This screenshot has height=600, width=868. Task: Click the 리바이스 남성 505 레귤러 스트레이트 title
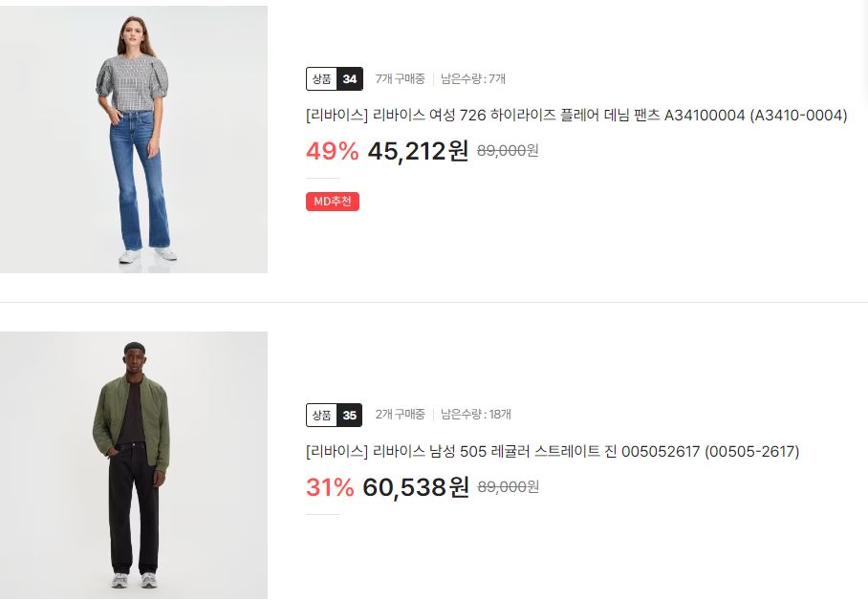point(553,452)
